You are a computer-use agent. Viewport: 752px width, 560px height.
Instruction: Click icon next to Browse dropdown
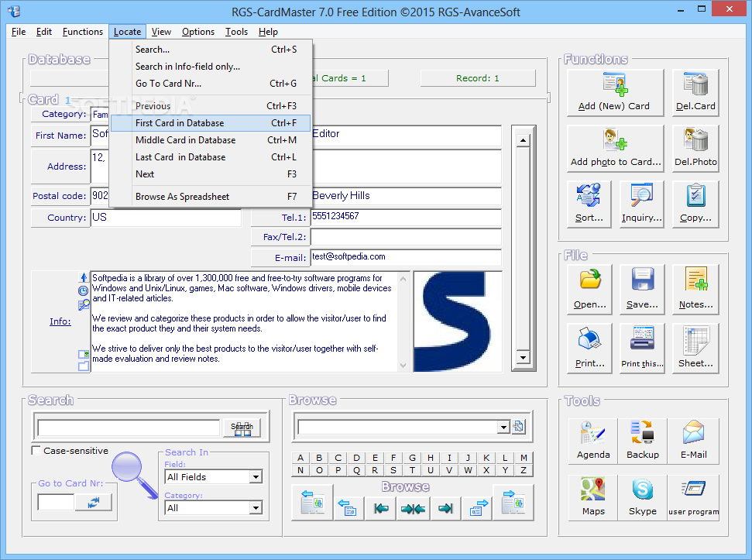(518, 426)
